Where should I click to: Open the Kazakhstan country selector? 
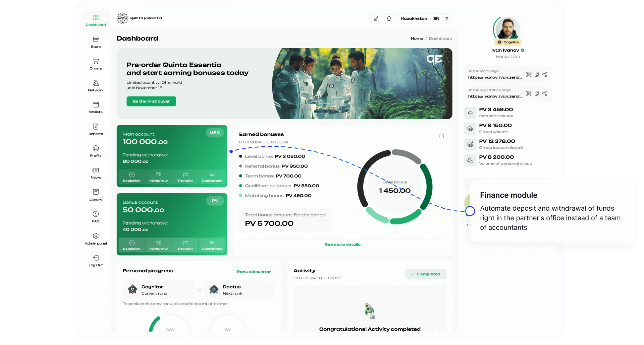414,18
